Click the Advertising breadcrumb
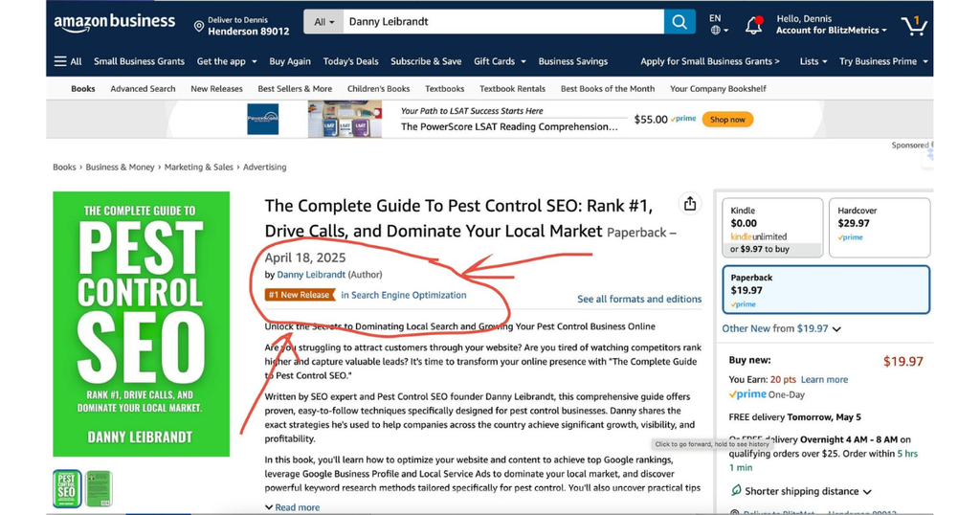980x515 pixels. pos(264,167)
